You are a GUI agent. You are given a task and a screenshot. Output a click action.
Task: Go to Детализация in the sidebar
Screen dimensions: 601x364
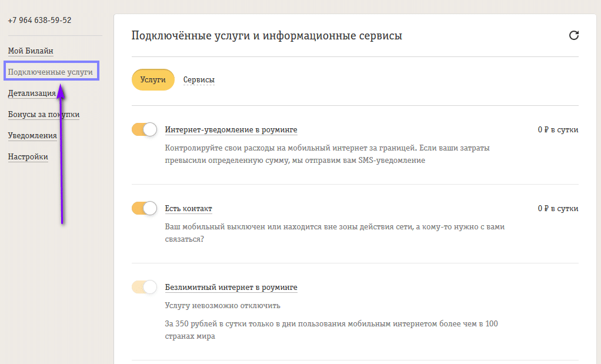(x=32, y=93)
